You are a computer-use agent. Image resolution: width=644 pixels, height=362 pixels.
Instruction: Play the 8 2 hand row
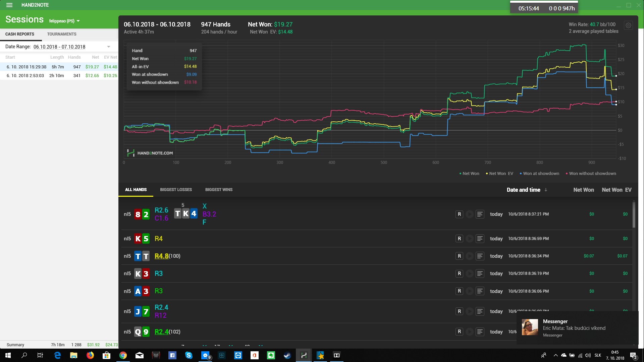[x=470, y=214]
